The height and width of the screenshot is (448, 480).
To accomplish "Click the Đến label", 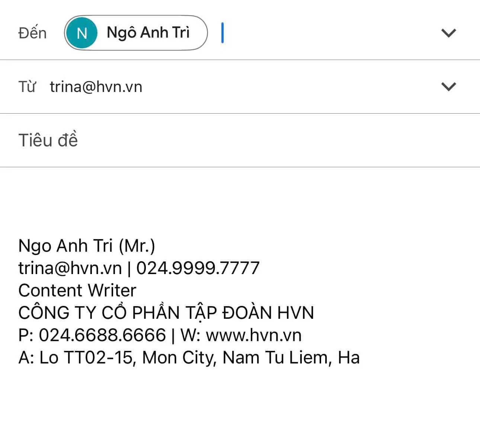I will [32, 33].
